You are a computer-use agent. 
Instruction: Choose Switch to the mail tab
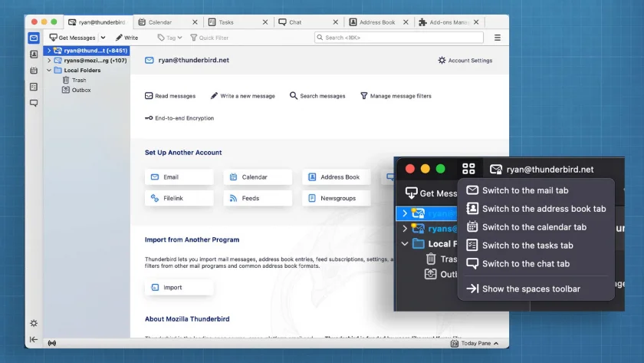click(536, 190)
